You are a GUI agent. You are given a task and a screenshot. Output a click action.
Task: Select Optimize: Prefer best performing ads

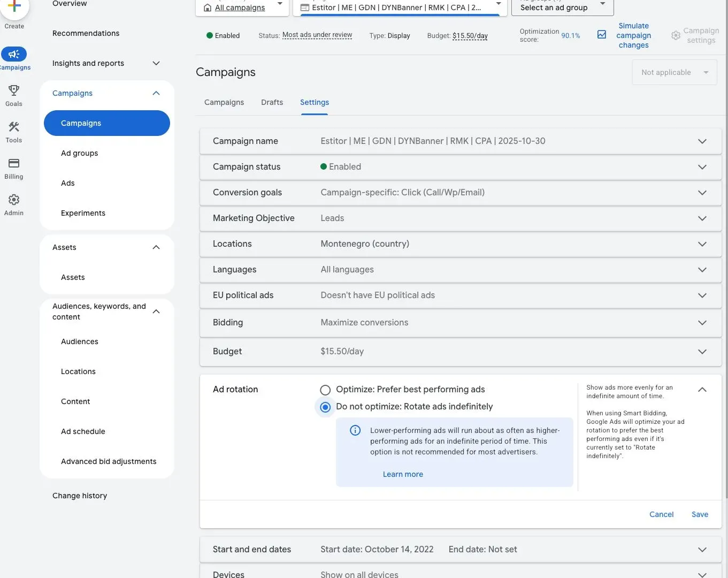[x=325, y=390]
